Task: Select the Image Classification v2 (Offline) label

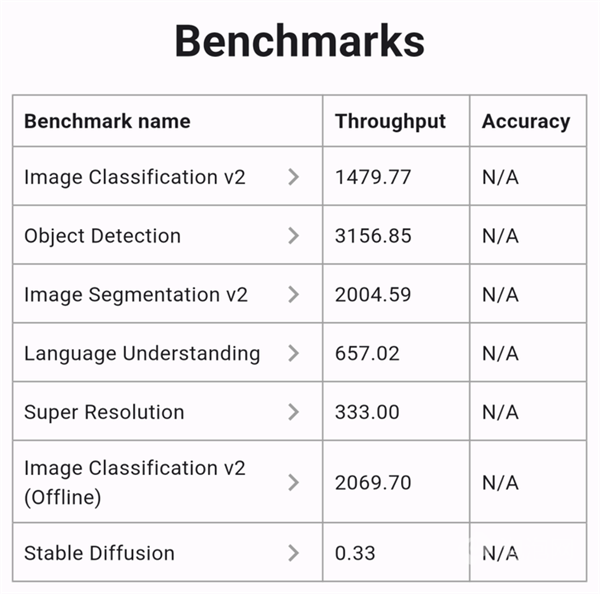Action: click(135, 482)
